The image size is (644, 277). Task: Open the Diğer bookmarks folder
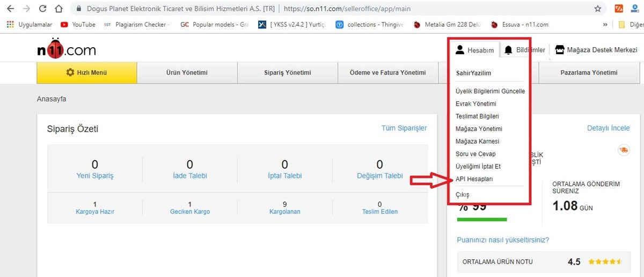[631, 24]
